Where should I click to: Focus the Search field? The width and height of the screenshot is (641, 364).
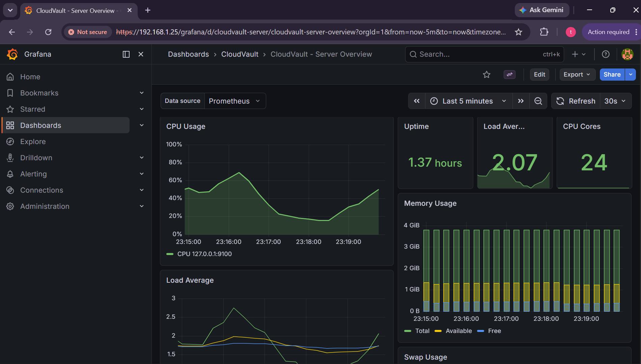click(484, 54)
